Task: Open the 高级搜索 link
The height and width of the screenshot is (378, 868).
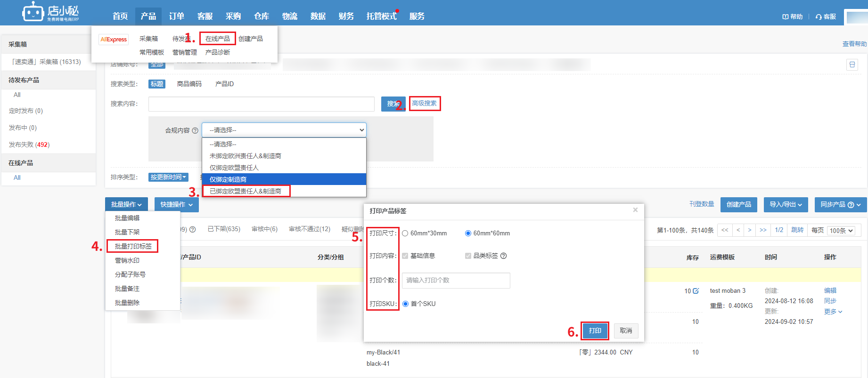Action: (424, 103)
